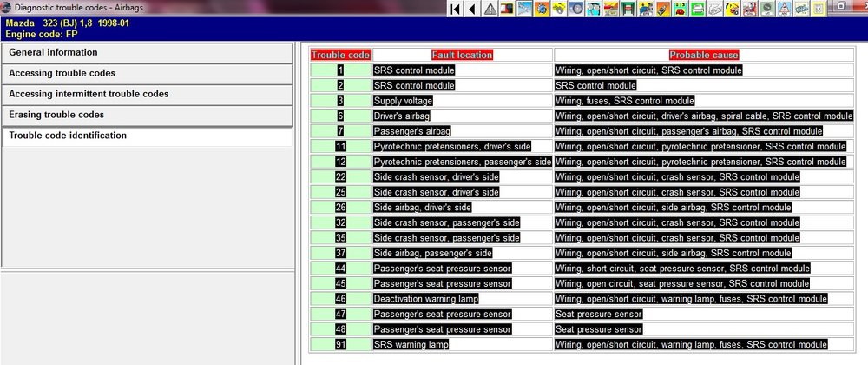The image size is (868, 365).
Task: Click the red and black book icon
Action: [508, 9]
